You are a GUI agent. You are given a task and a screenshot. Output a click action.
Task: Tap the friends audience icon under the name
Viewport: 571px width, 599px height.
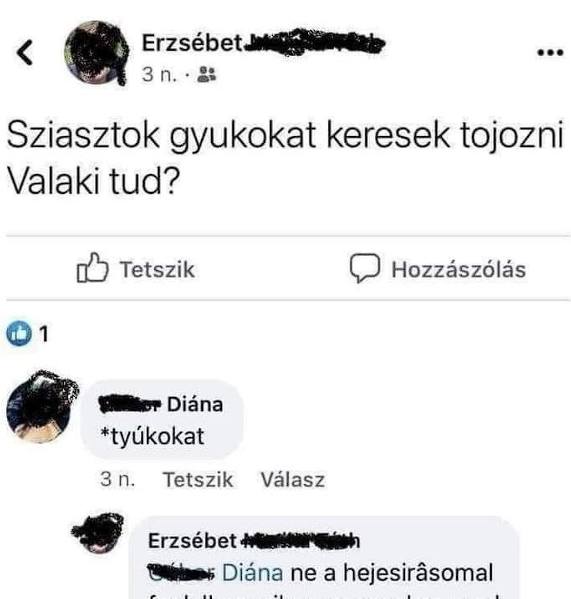coord(207,74)
